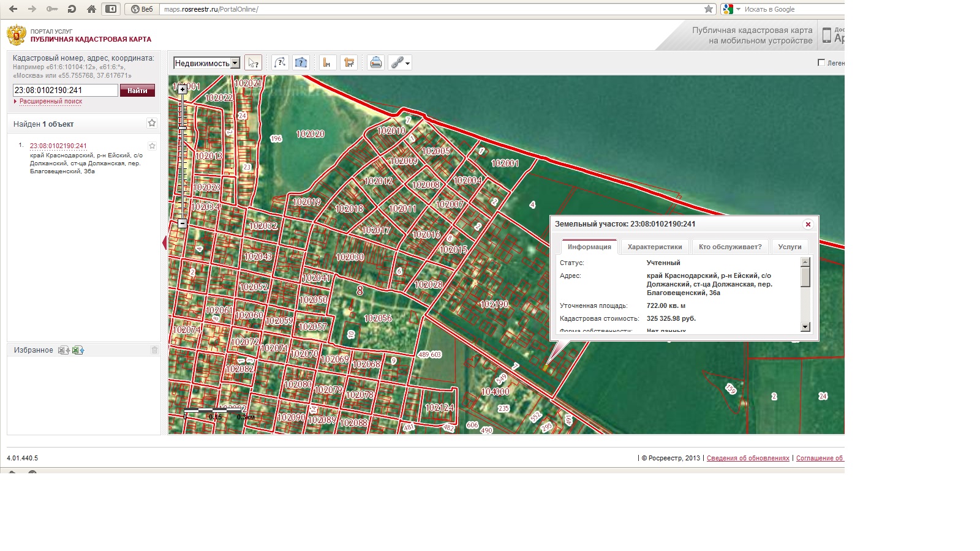Switch to the Характеристики tab

click(x=655, y=247)
